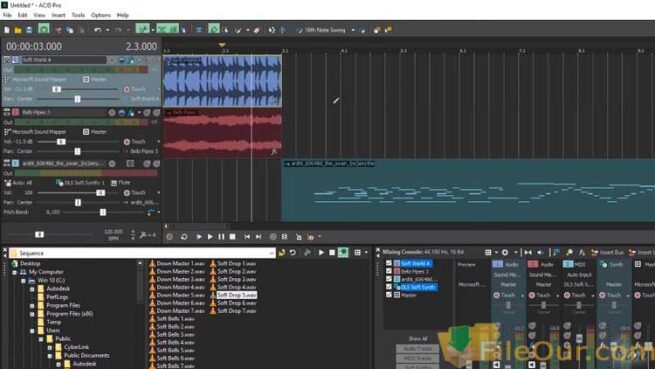
Task: Open the Options menu
Action: click(x=101, y=15)
